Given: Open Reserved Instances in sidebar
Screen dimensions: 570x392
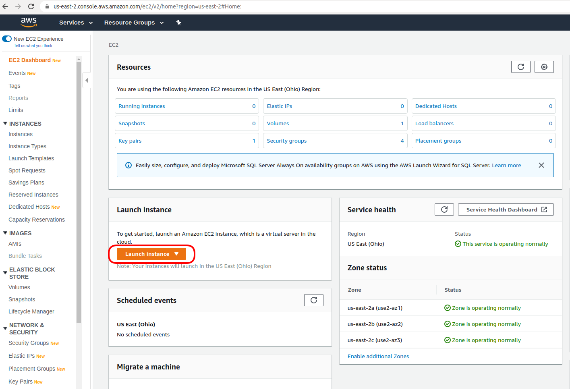Looking at the screenshot, I should pyautogui.click(x=33, y=195).
